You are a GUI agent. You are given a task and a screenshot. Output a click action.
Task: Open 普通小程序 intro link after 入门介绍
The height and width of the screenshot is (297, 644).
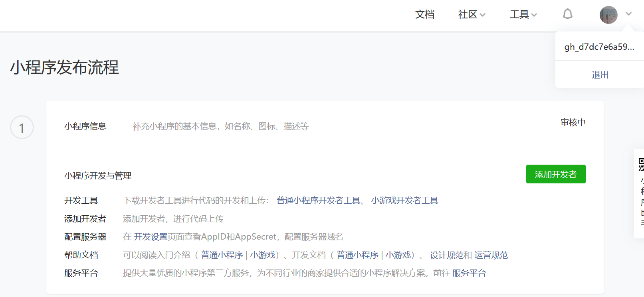point(222,255)
